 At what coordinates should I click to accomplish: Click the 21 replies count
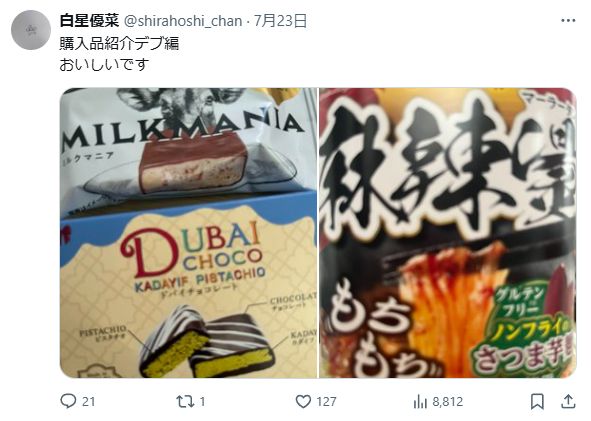pos(88,402)
